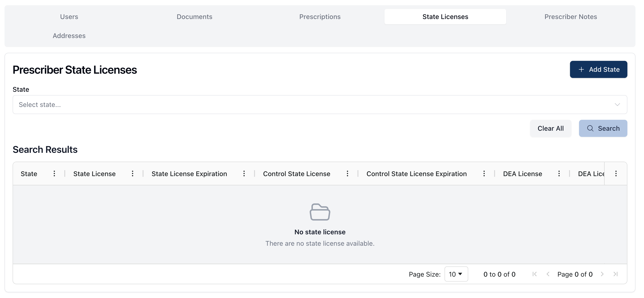
Task: Open State column three-dot menu
Action: point(54,174)
